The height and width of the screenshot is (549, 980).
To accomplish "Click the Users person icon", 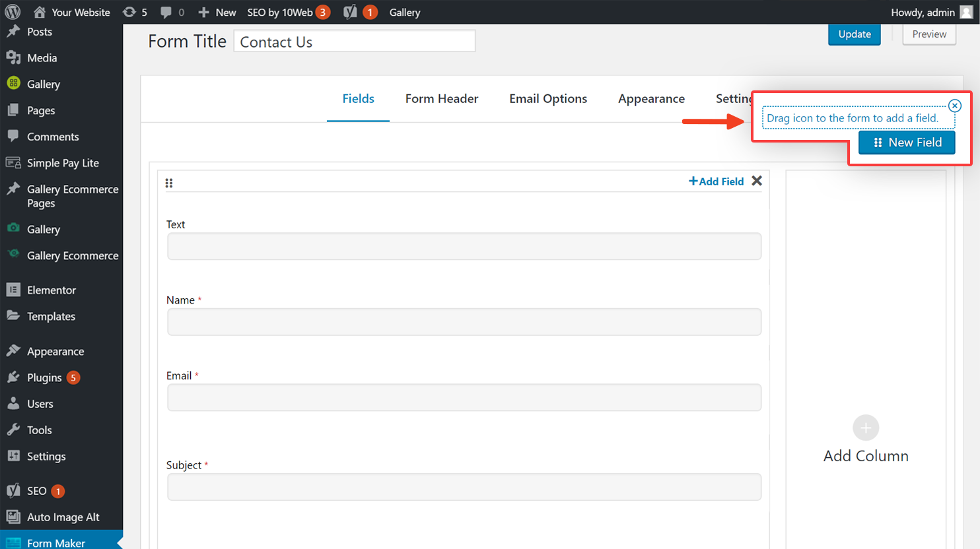I will click(13, 403).
